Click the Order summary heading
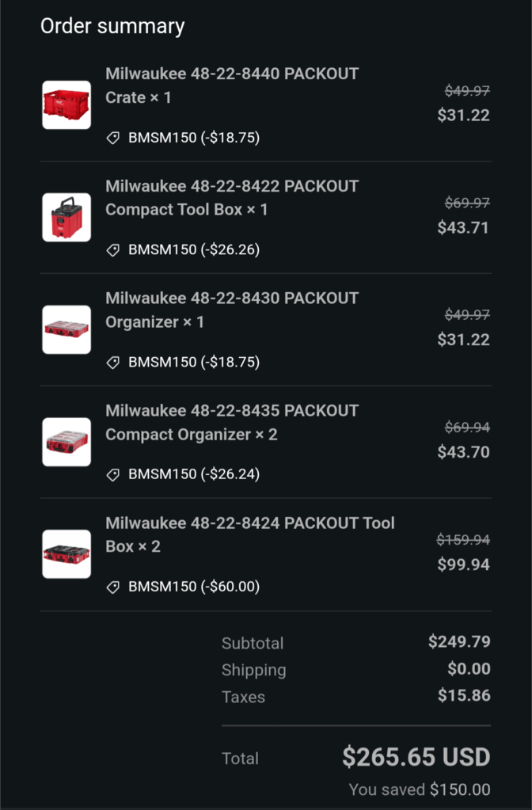 (x=112, y=26)
